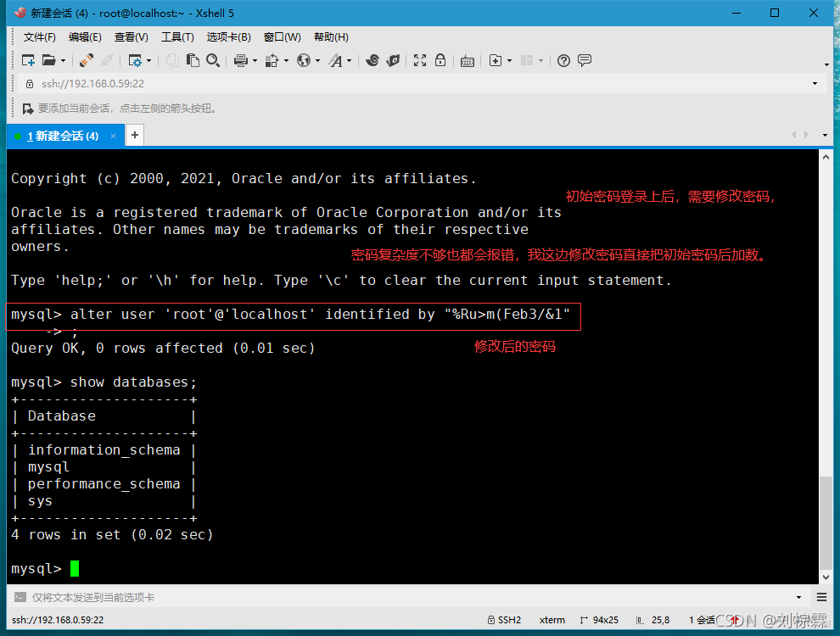Click the compose bar terminal icon
Image resolution: width=840 pixels, height=636 pixels.
20,597
